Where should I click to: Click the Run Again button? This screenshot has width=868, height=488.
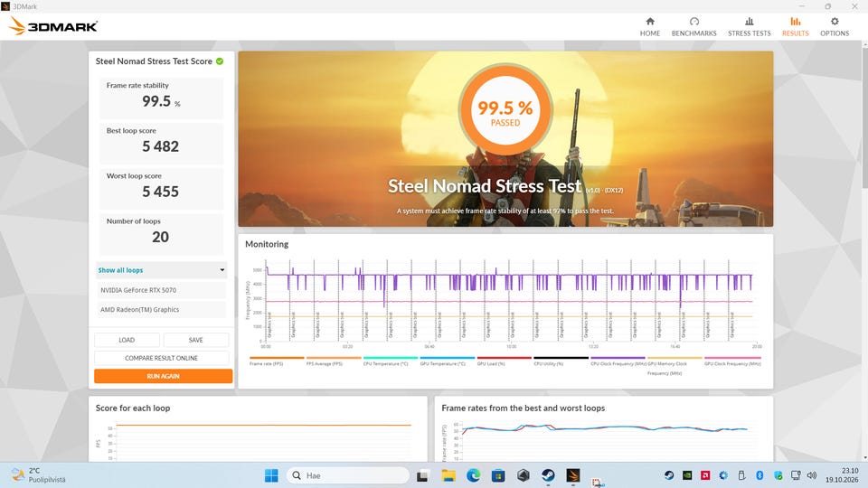[x=164, y=376]
